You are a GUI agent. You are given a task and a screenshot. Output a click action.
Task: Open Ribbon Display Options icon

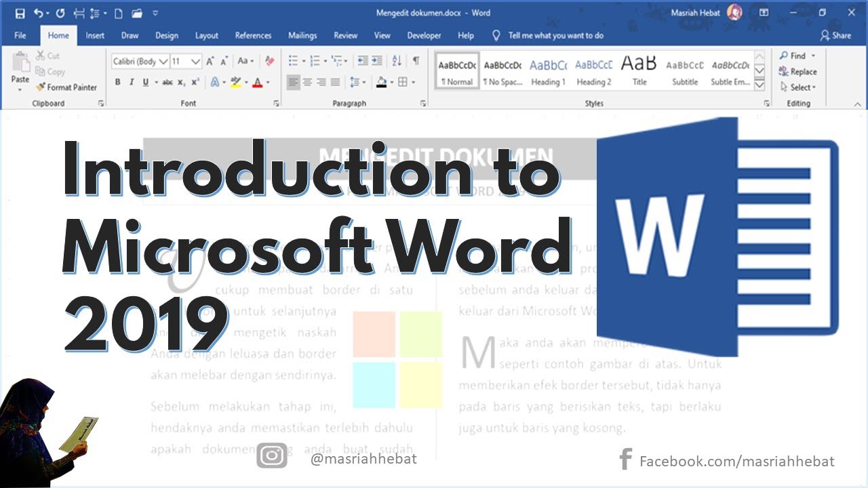pos(764,13)
